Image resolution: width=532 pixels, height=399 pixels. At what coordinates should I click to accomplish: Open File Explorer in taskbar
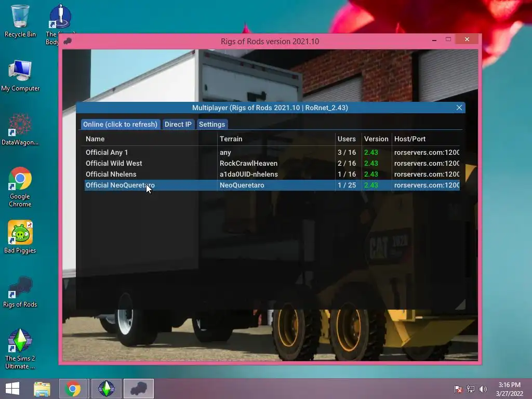tap(42, 389)
